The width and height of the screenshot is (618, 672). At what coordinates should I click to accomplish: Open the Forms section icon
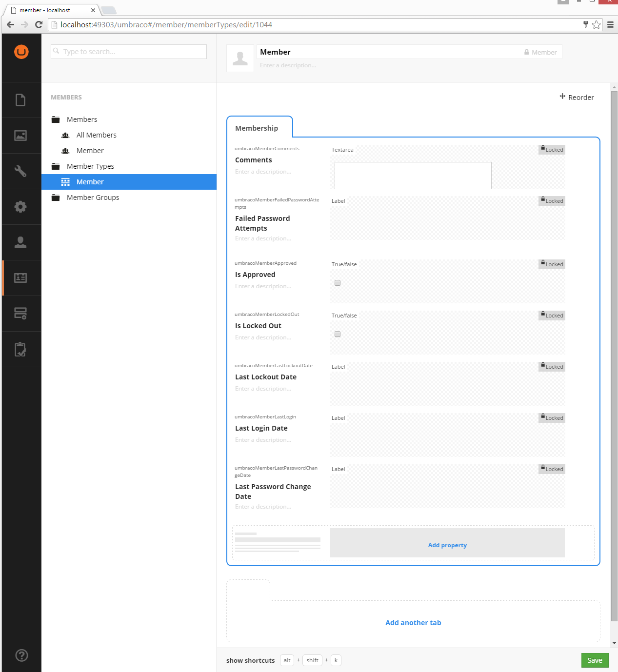click(x=20, y=314)
